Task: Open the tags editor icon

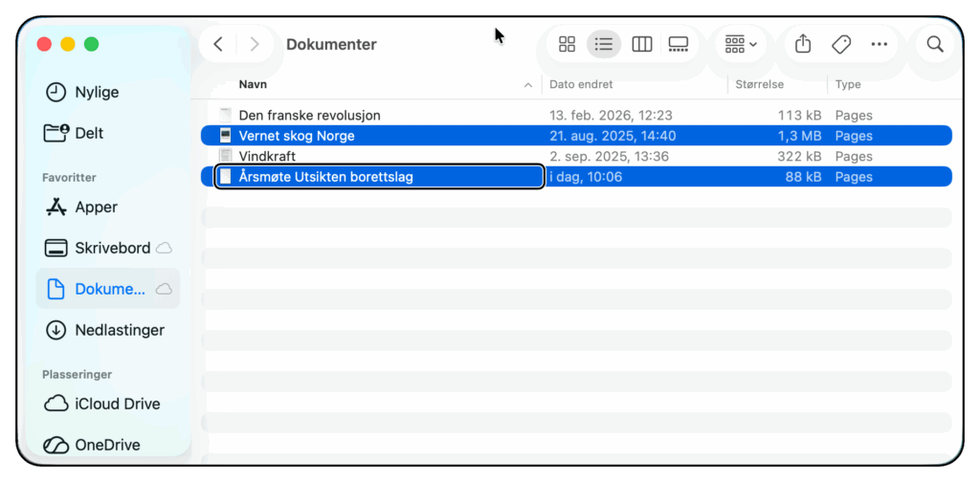Action: coord(841,44)
